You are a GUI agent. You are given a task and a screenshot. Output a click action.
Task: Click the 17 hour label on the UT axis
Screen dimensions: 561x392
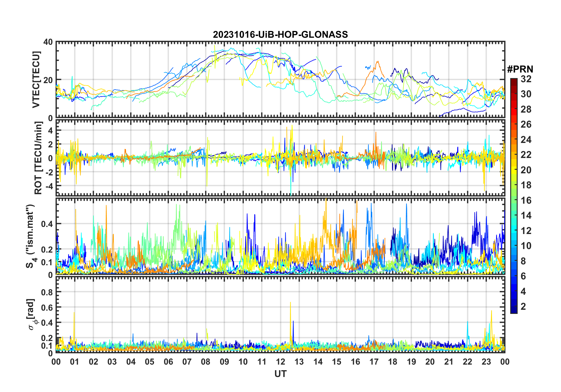pos(374,362)
